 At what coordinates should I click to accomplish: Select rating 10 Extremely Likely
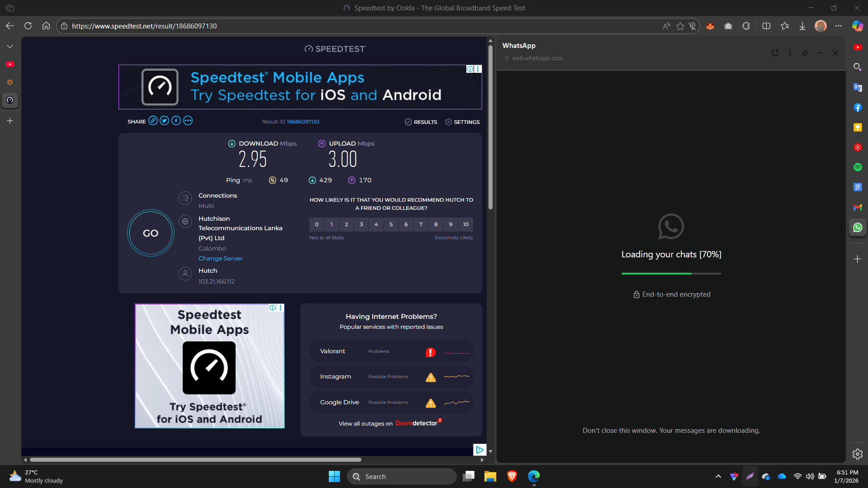465,224
